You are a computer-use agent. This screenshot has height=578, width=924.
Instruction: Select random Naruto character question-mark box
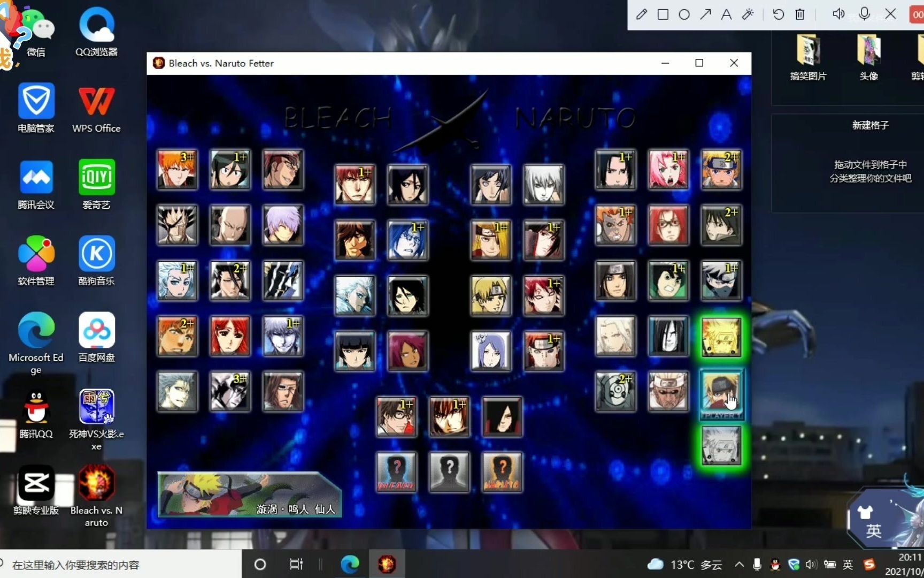point(502,473)
